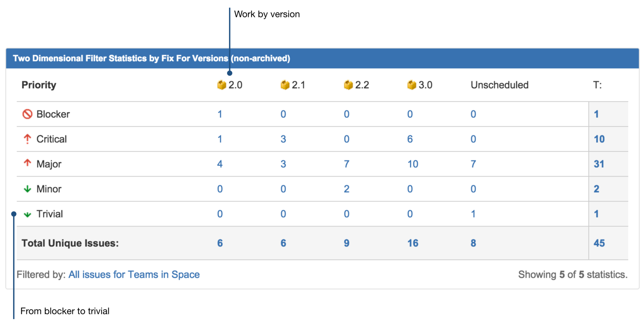The image size is (644, 325).
Task: Open Critical row total of 10
Action: click(x=599, y=139)
